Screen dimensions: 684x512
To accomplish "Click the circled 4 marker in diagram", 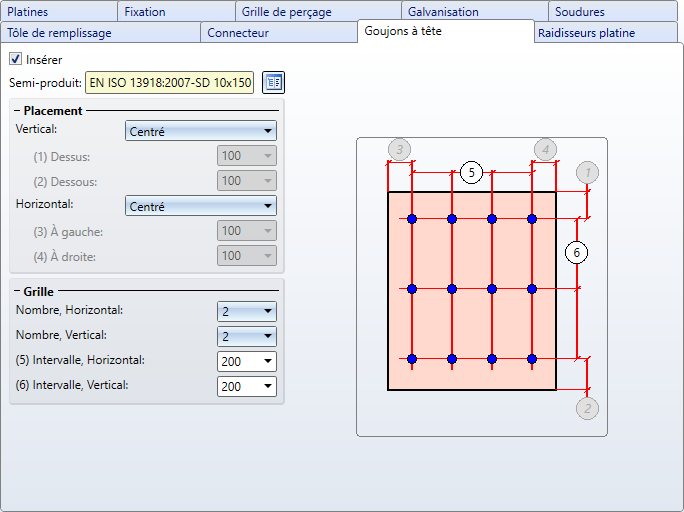I will click(x=544, y=150).
